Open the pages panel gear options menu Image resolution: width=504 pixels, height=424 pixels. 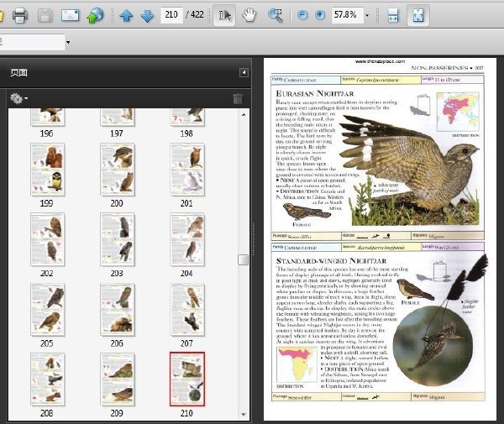coord(18,98)
